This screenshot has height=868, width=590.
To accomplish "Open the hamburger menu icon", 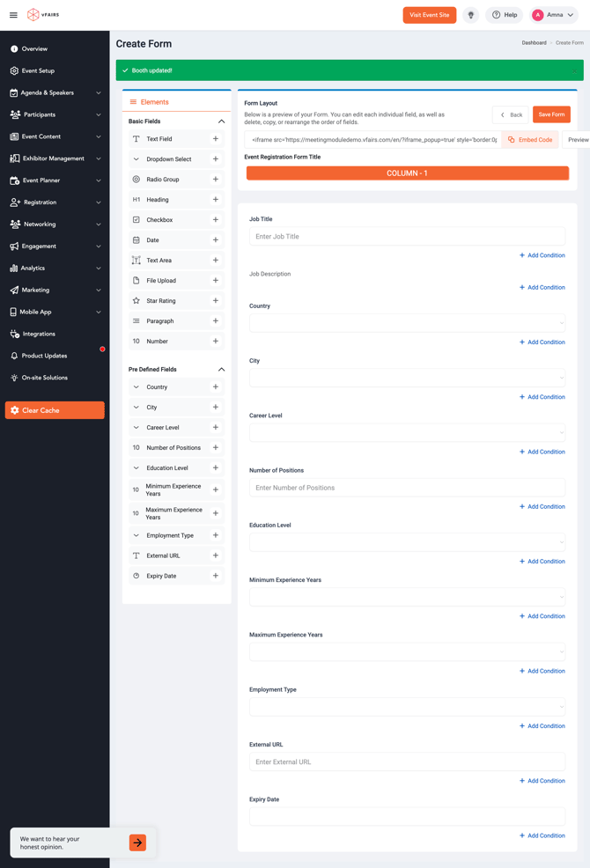I will pyautogui.click(x=13, y=15).
